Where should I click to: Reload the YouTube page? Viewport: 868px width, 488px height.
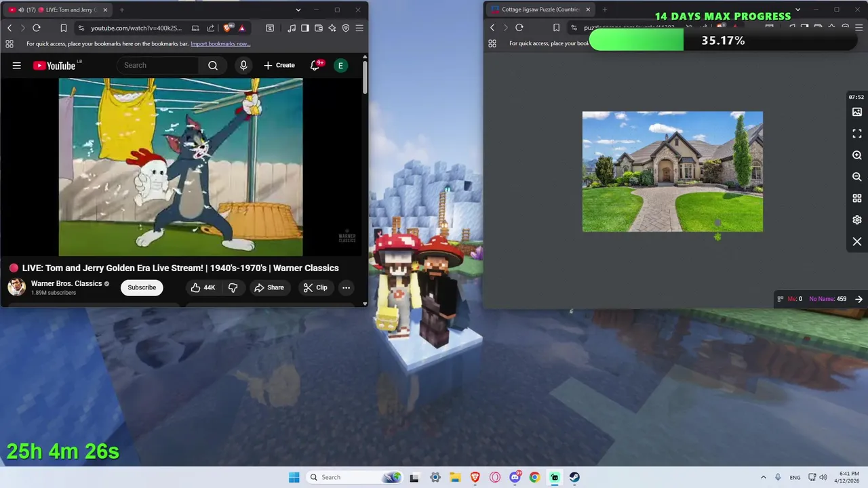(37, 28)
